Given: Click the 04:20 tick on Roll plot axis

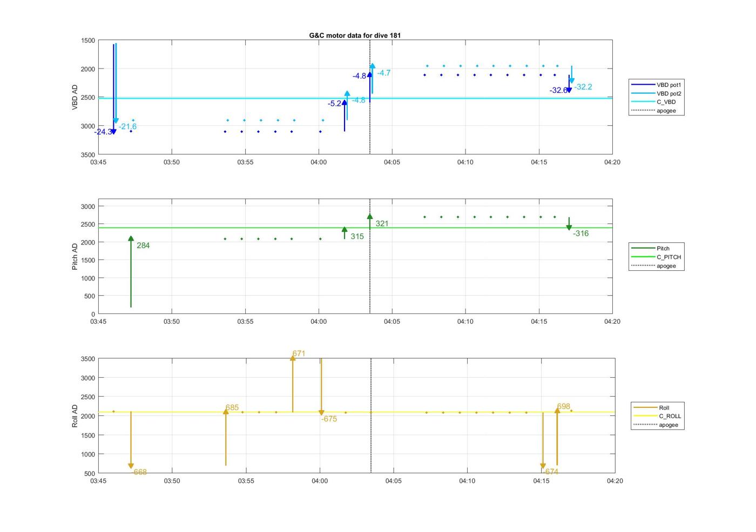Looking at the screenshot, I should coord(615,481).
